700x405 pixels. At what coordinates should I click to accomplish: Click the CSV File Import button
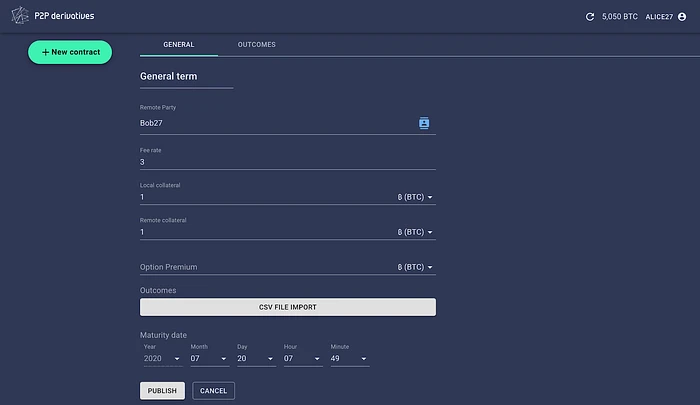287,307
